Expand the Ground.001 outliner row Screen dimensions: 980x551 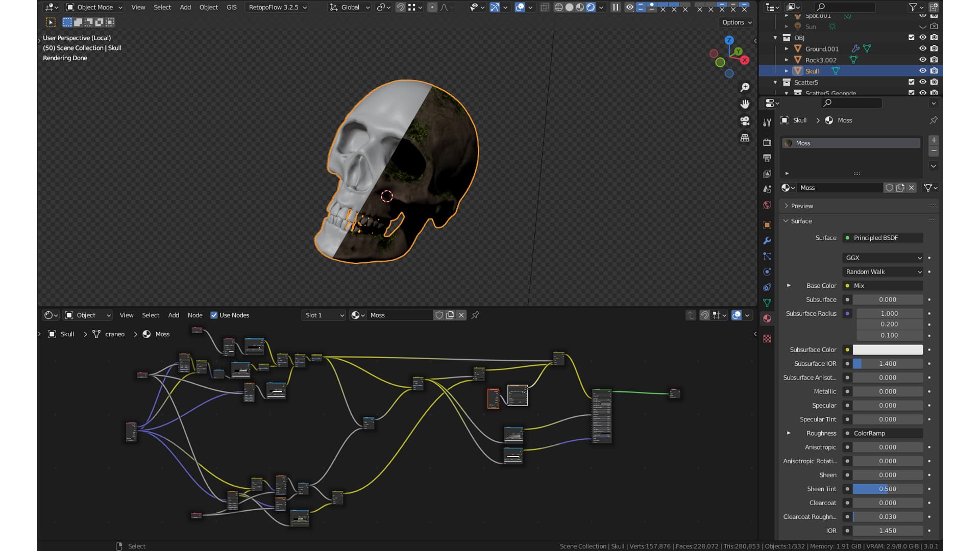(787, 48)
